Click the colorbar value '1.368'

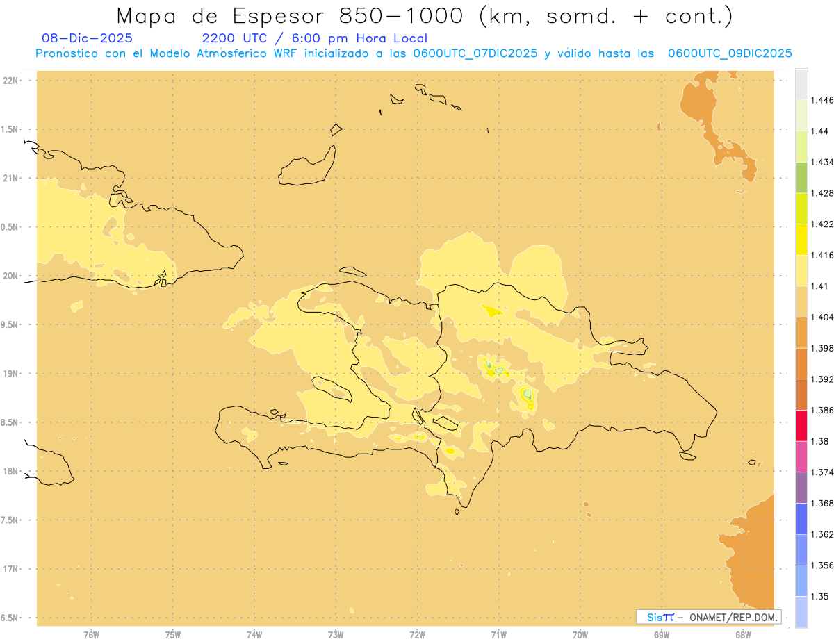822,503
